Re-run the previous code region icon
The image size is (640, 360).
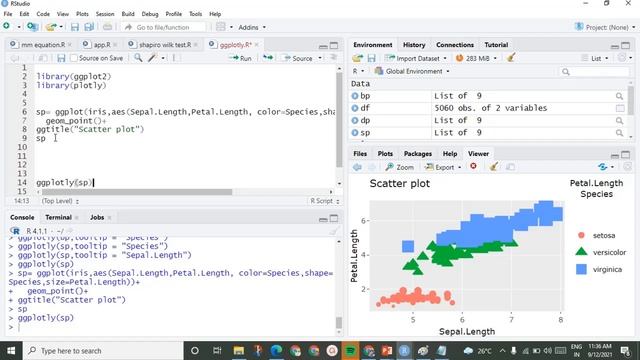[268, 58]
